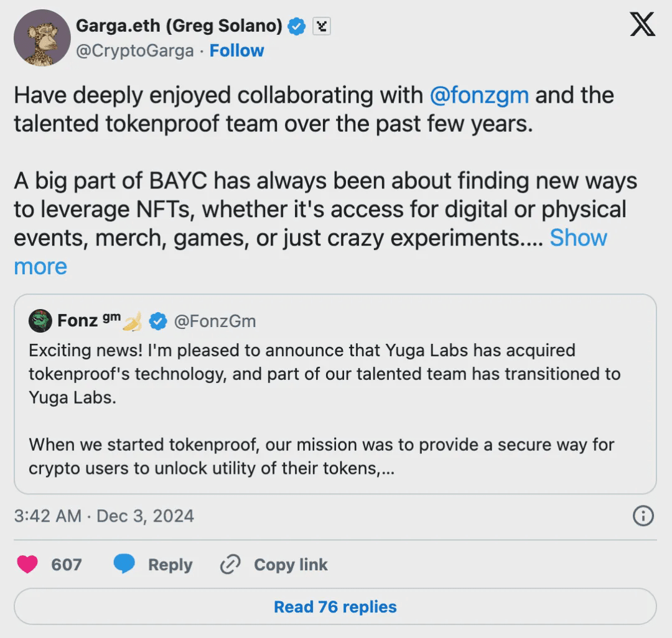Click the Copy link text
This screenshot has height=638, width=672.
click(x=291, y=565)
